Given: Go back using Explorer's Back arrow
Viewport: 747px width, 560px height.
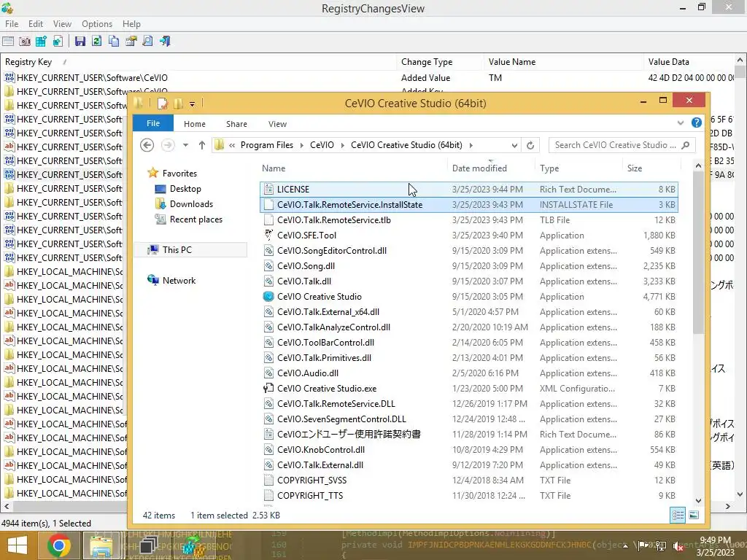Looking at the screenshot, I should click(147, 145).
